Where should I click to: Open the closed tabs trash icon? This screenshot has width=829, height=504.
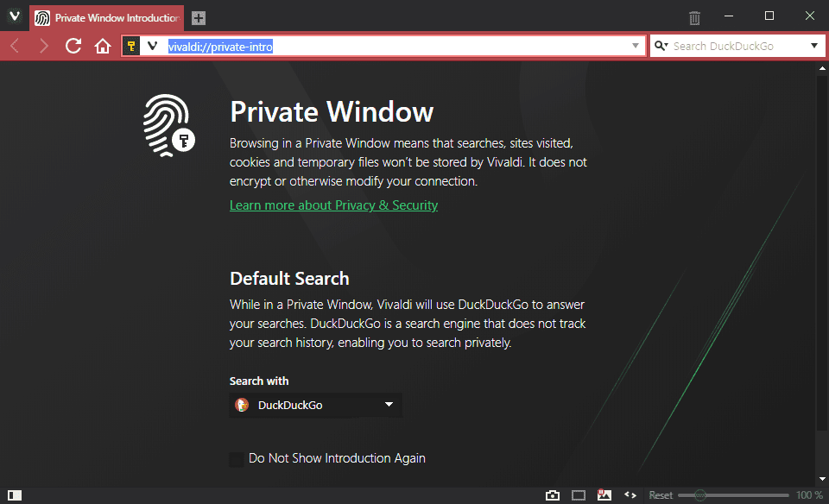click(x=694, y=17)
